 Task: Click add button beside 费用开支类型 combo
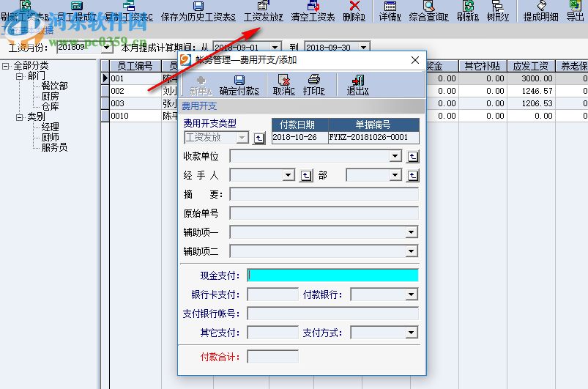tap(258, 138)
